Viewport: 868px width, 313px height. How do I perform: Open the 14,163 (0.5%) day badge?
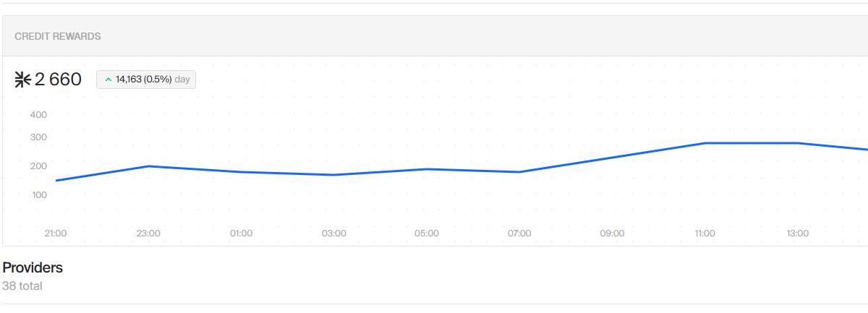pyautogui.click(x=146, y=80)
